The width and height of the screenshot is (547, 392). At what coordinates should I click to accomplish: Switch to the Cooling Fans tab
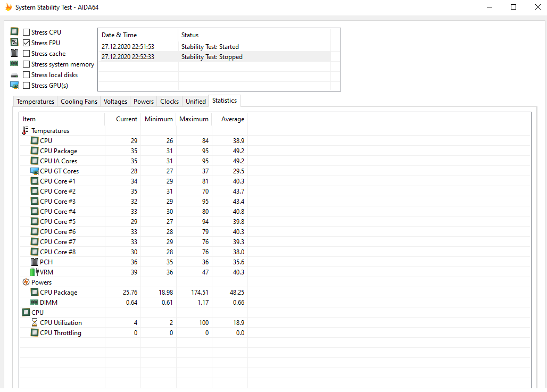79,102
